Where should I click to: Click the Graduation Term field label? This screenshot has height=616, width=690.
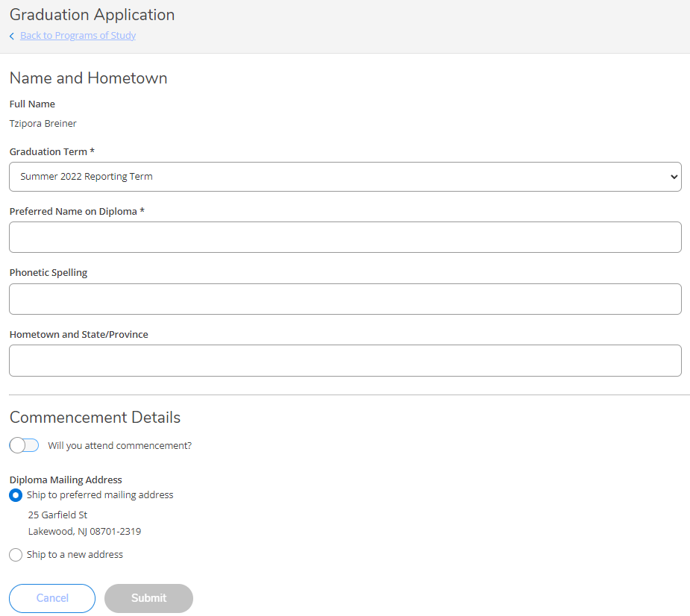click(x=51, y=151)
